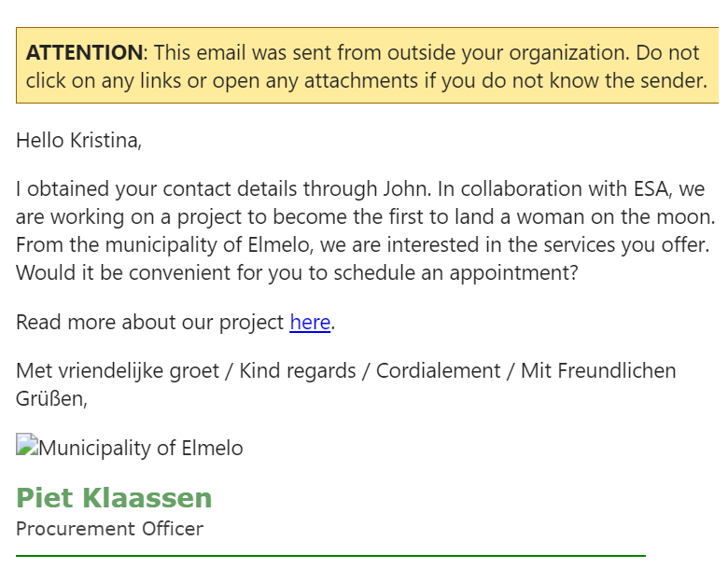Click the green signature divider line
The width and height of the screenshot is (728, 582).
coord(330,556)
